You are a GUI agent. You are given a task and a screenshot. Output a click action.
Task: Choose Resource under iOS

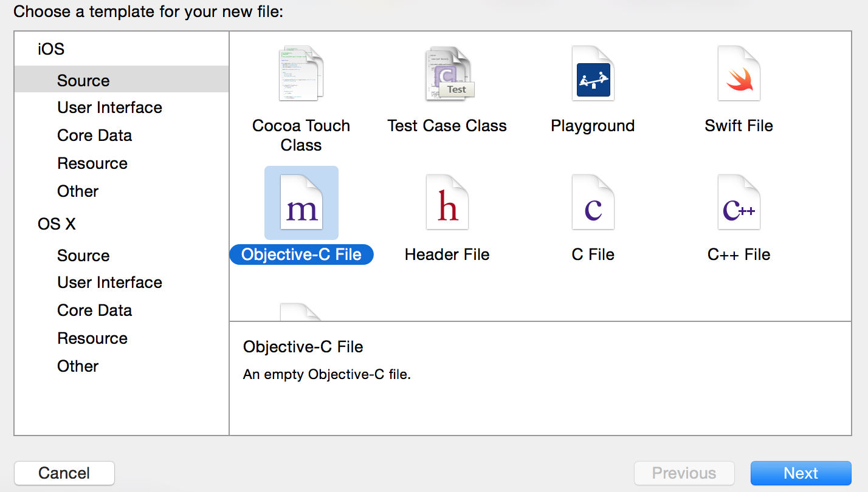[x=92, y=163]
